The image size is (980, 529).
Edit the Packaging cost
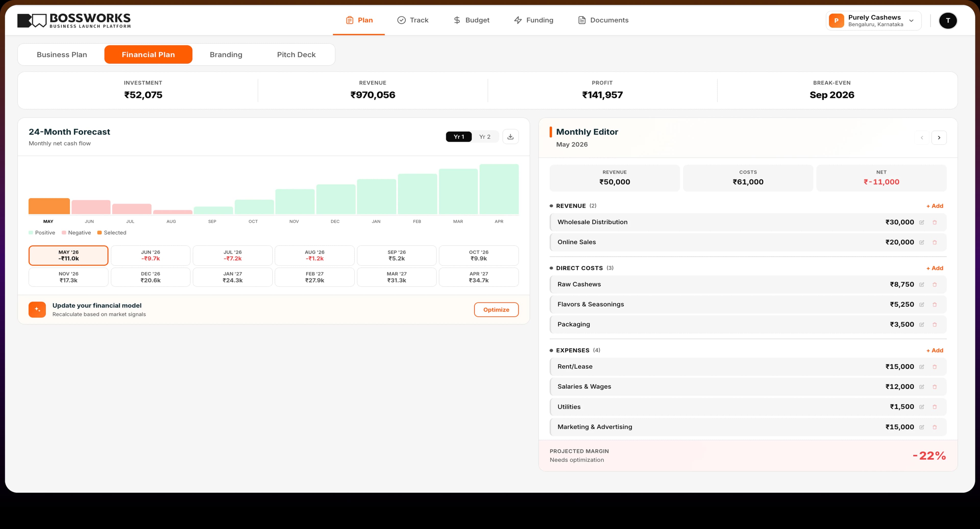[921, 325]
